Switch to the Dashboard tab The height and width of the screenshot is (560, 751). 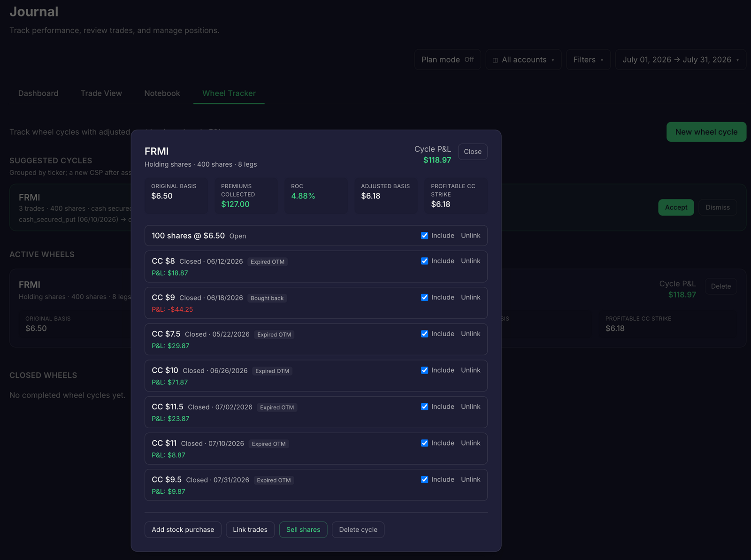[38, 93]
